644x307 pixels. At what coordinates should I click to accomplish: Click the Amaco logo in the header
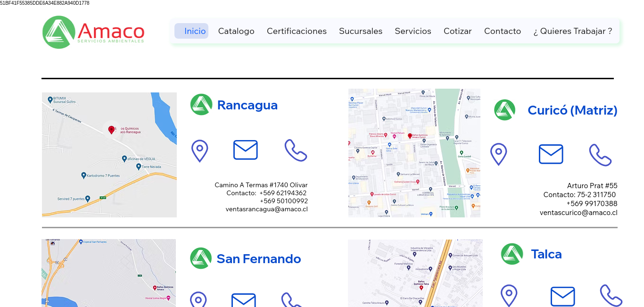point(93,32)
